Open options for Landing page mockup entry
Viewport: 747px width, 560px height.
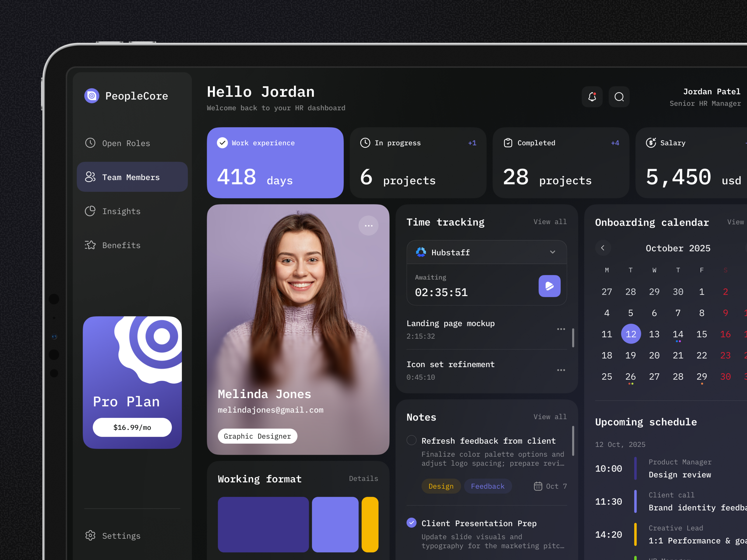click(561, 329)
